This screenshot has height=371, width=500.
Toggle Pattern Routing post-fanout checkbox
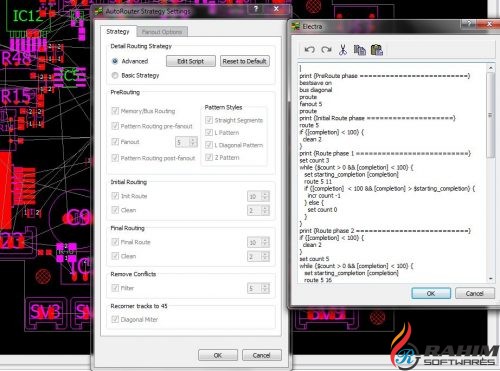click(115, 158)
